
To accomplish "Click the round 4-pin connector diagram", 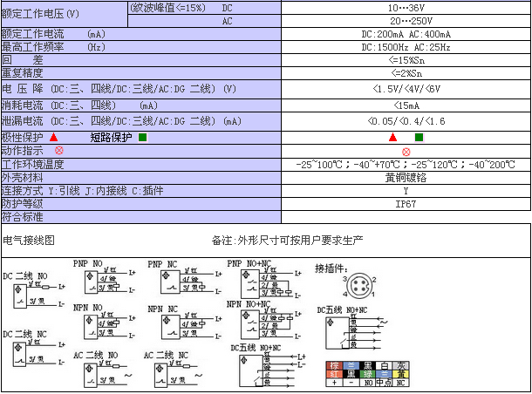I will tap(359, 286).
